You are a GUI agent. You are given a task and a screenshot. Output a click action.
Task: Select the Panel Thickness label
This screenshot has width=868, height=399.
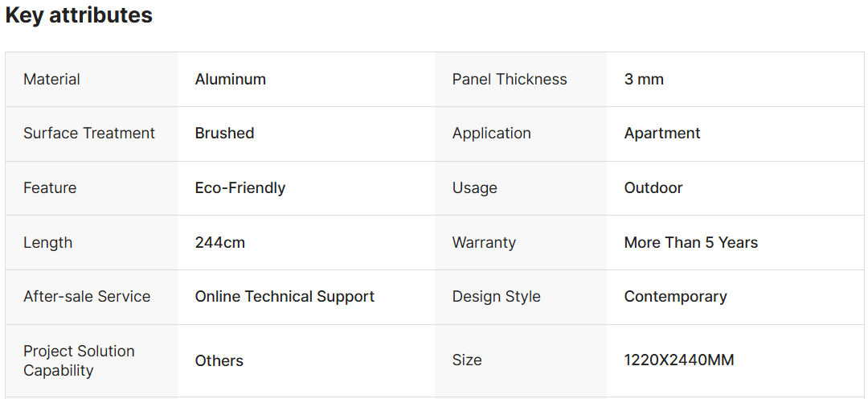(x=509, y=79)
